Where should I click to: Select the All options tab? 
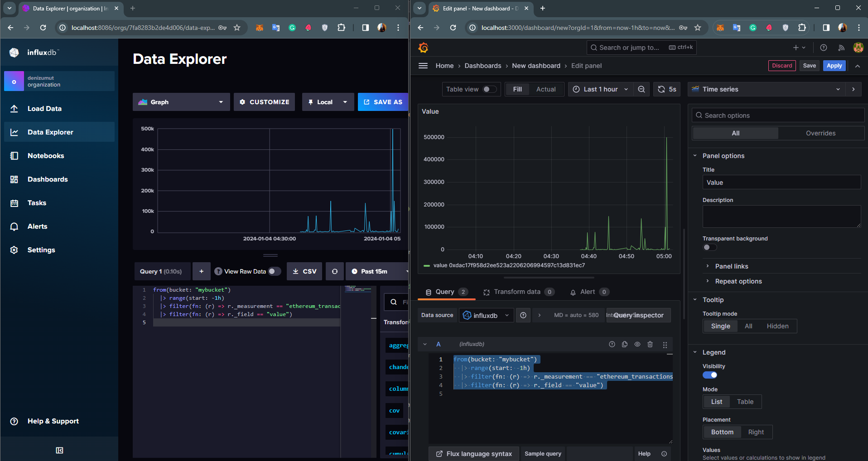tap(736, 133)
